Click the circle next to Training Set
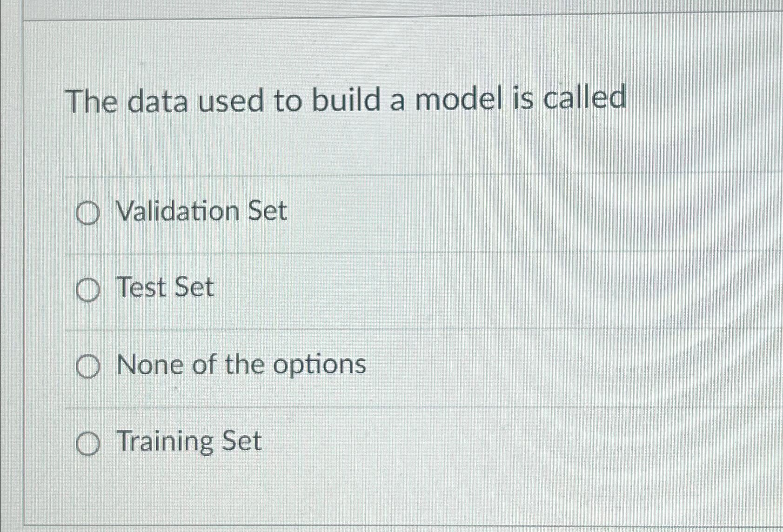Image resolution: width=783 pixels, height=532 pixels. coord(88,444)
